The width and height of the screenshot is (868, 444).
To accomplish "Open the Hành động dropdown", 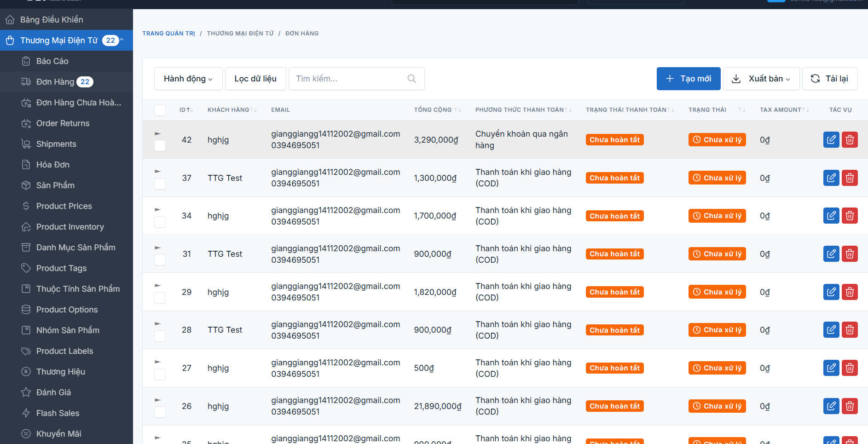I will (x=188, y=79).
